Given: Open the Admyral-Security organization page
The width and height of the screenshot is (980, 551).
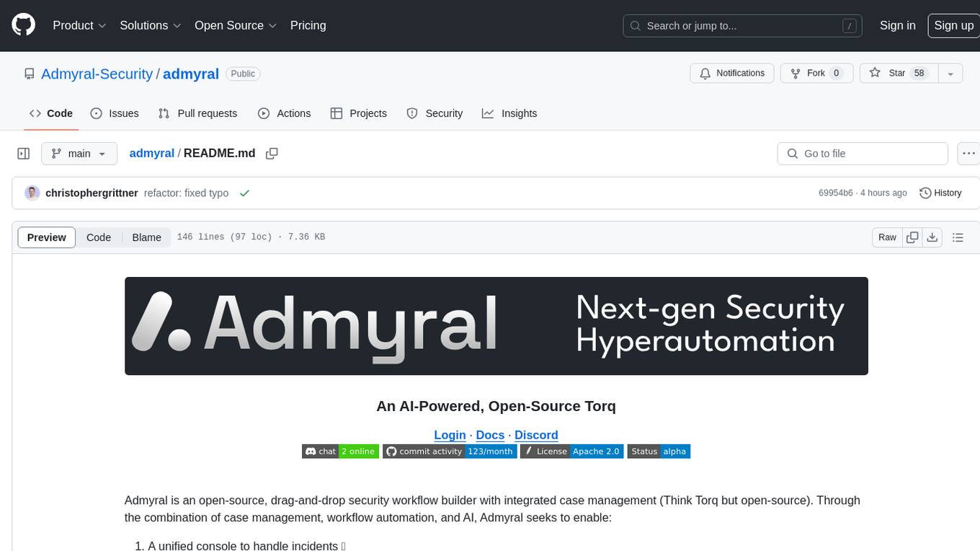Looking at the screenshot, I should coord(97,74).
